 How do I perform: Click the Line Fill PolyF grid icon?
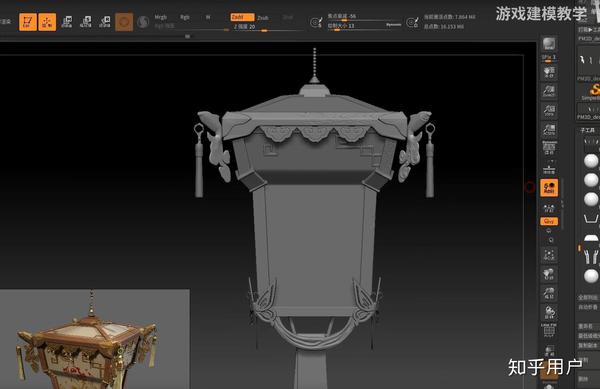click(x=549, y=331)
